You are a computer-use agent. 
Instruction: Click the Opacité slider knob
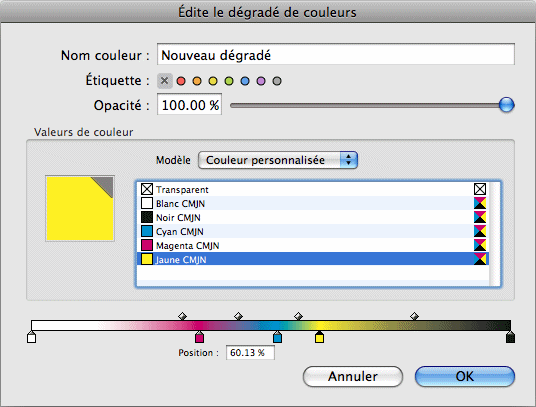tap(506, 105)
